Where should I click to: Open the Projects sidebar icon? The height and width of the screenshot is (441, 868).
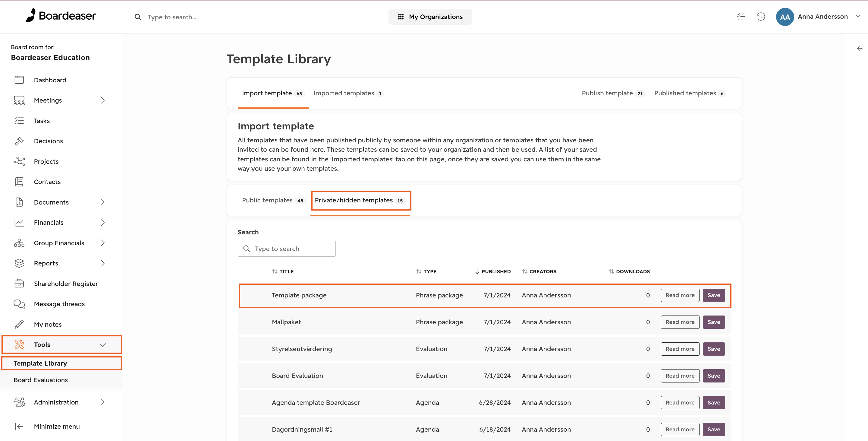[x=19, y=161]
